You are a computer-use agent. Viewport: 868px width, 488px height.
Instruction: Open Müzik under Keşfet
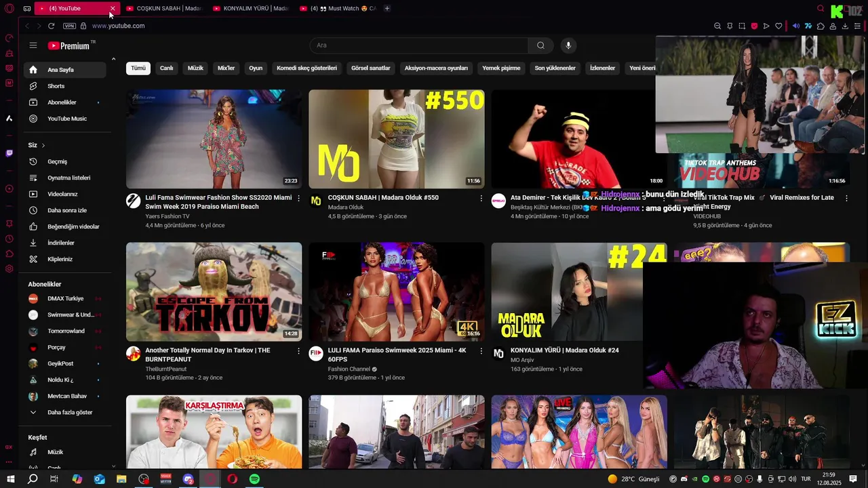pos(64,452)
